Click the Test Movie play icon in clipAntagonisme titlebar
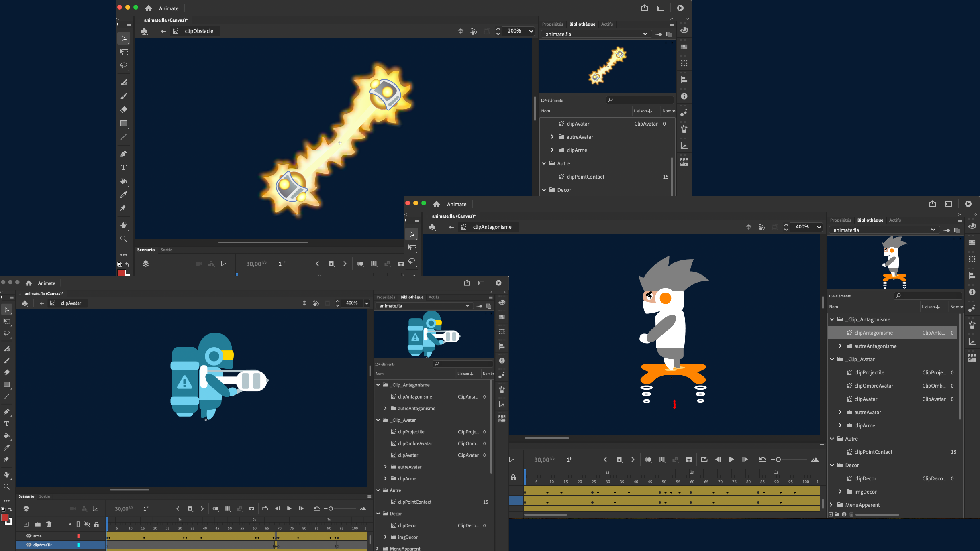The image size is (980, 551). click(x=968, y=204)
